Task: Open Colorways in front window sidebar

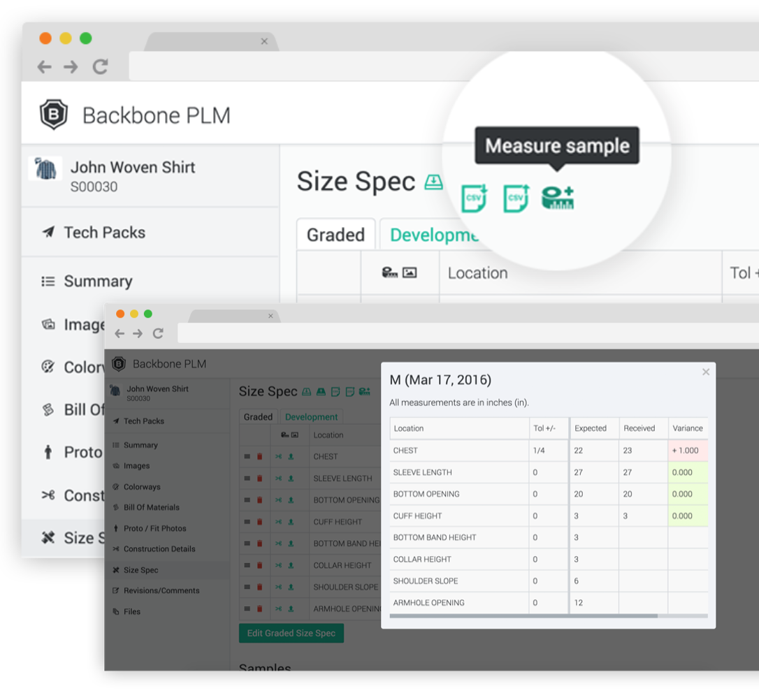Action: point(167,487)
